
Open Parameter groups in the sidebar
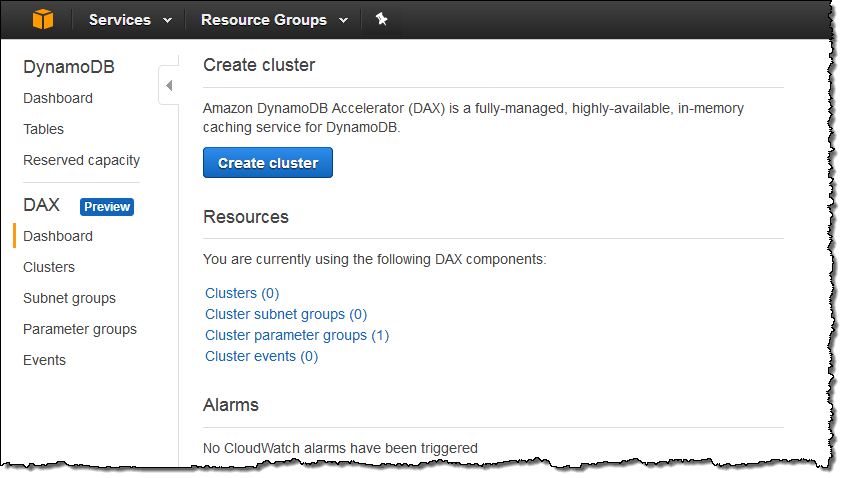pyautogui.click(x=80, y=329)
